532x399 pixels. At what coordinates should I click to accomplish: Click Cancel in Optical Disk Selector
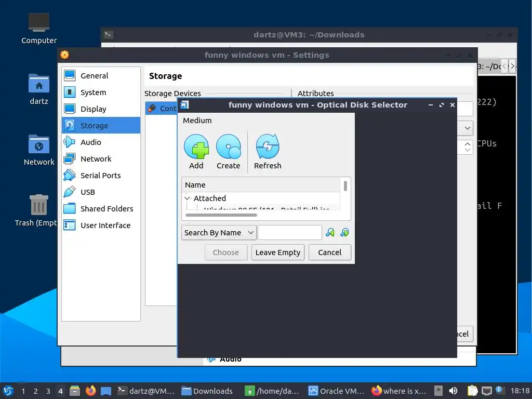pyautogui.click(x=330, y=252)
